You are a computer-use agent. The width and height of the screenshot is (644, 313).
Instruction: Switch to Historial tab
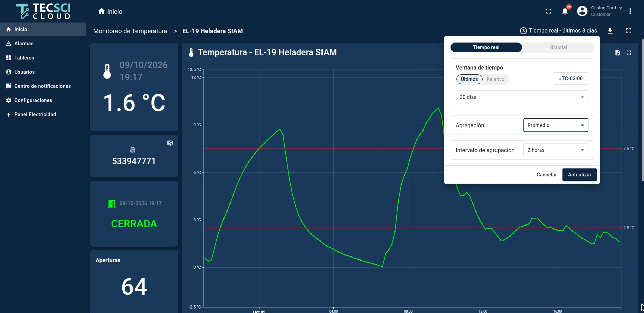[558, 47]
